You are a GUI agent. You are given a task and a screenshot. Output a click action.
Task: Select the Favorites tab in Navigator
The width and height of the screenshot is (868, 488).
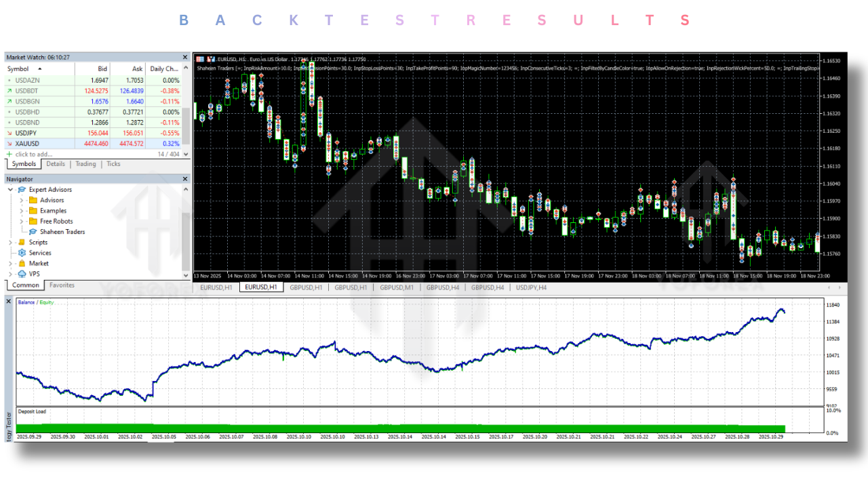(x=62, y=285)
